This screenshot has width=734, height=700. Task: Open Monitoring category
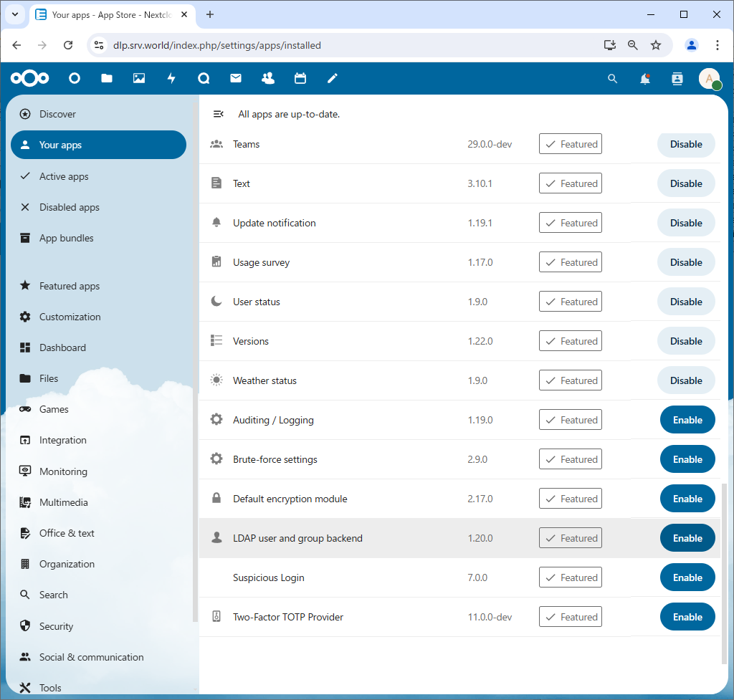point(99,471)
